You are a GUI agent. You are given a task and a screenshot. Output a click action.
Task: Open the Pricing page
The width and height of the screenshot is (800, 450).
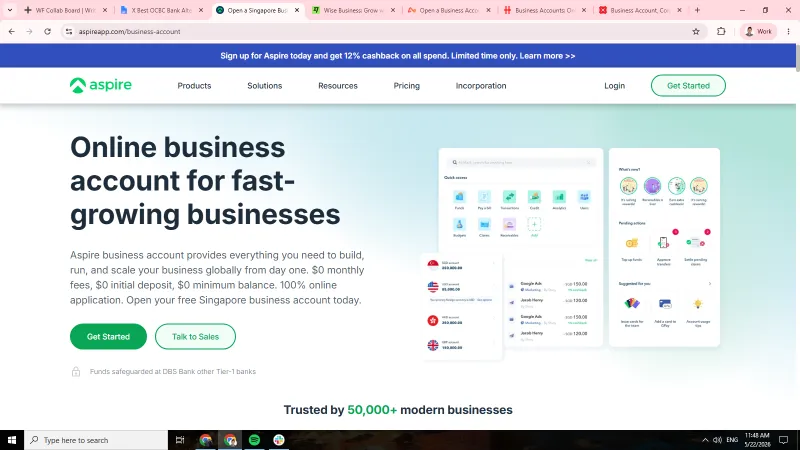[x=407, y=86]
